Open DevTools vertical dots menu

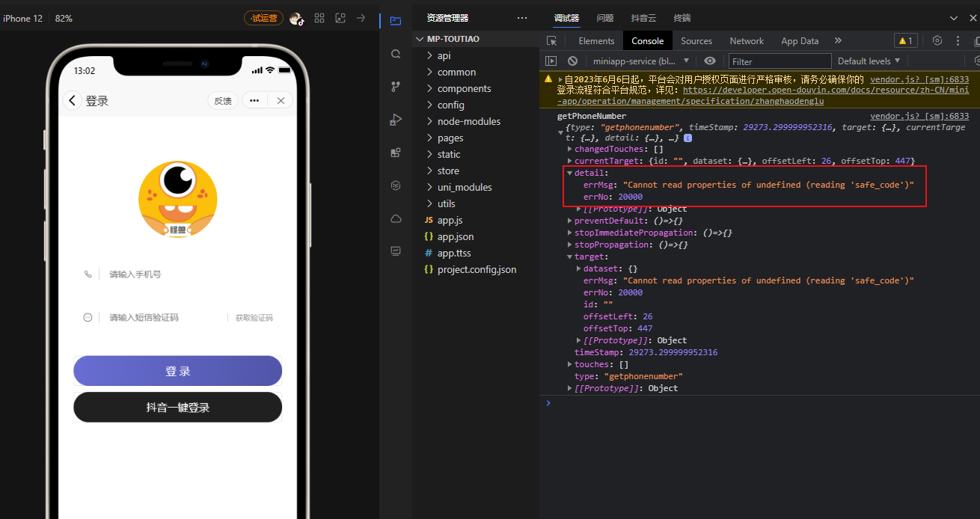957,40
